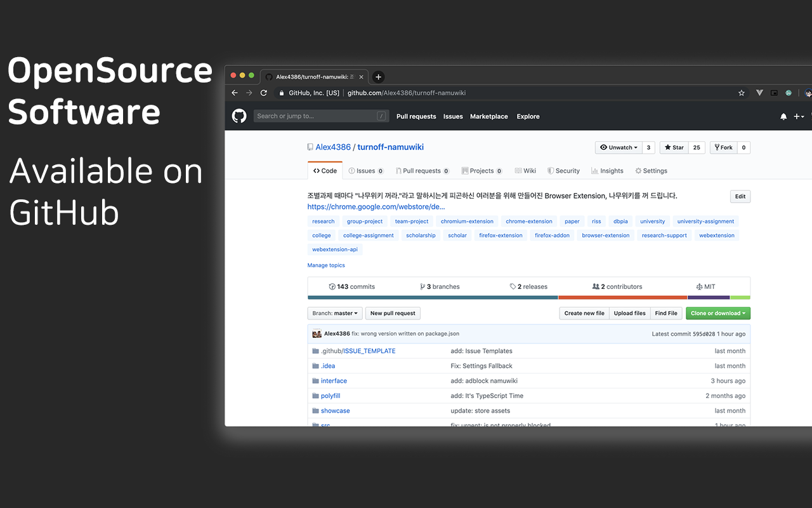
Task: Close the Alex4386/turnoff-namuwiki browser tab
Action: (362, 77)
